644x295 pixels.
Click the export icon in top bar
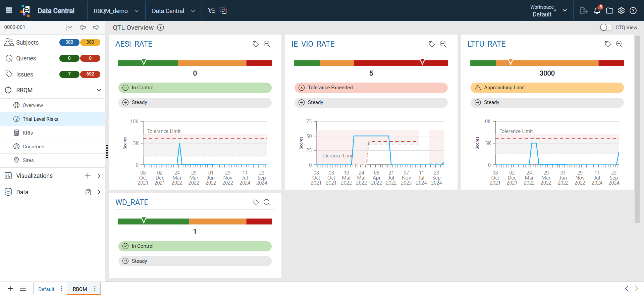pyautogui.click(x=584, y=11)
